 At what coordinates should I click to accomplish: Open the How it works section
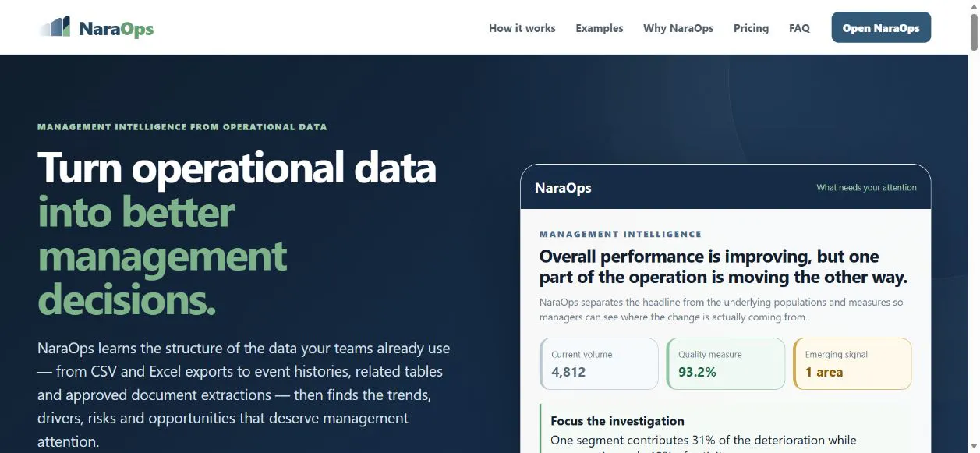[522, 28]
